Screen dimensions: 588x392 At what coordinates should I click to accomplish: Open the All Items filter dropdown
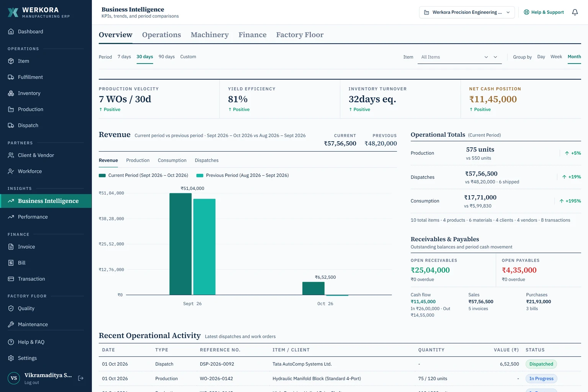tap(459, 57)
